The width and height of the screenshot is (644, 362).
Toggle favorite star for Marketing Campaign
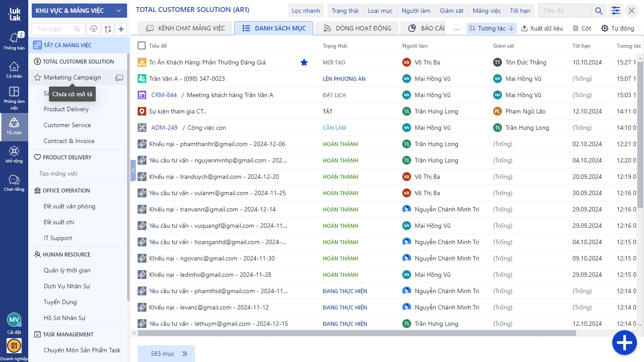tap(37, 78)
